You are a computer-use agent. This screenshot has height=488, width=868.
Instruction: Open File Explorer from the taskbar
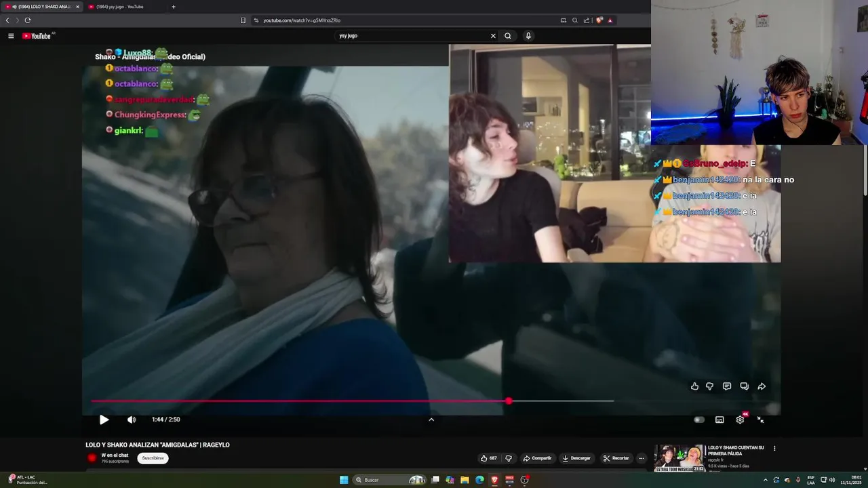tap(465, 480)
